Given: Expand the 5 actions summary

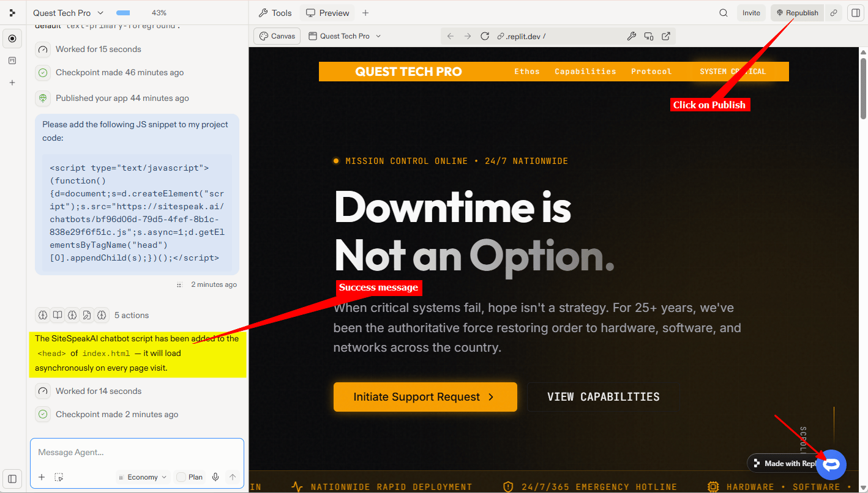Looking at the screenshot, I should (x=132, y=315).
